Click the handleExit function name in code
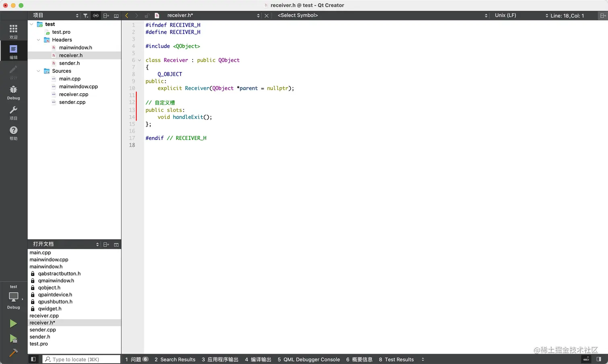608x364 pixels. tap(188, 117)
